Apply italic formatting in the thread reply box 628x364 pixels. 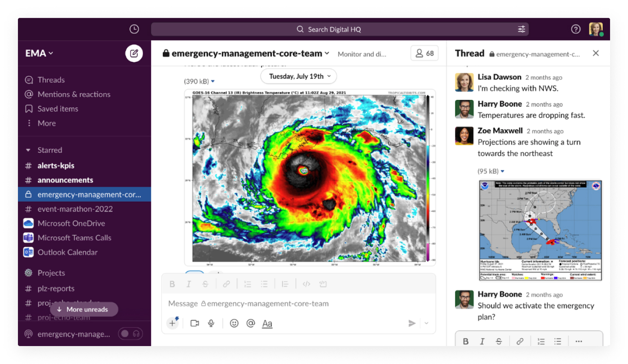click(482, 341)
